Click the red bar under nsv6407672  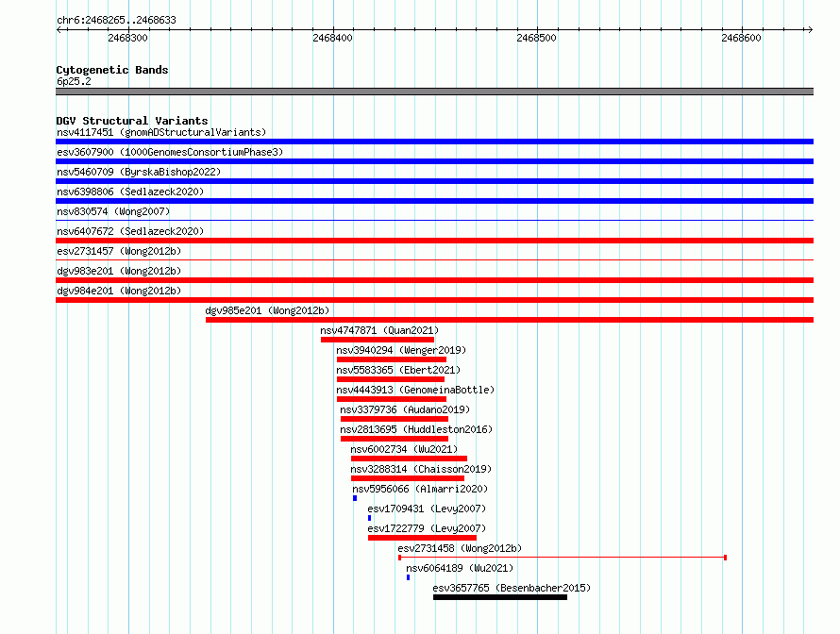coord(434,241)
